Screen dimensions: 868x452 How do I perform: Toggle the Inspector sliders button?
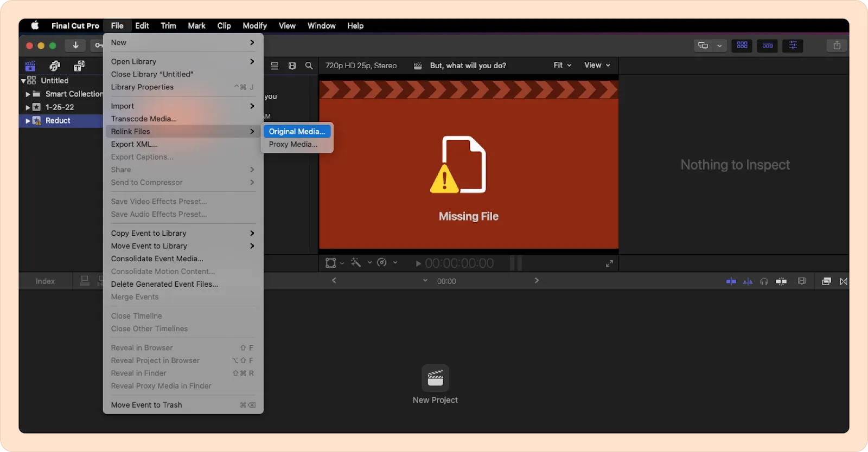(x=793, y=46)
